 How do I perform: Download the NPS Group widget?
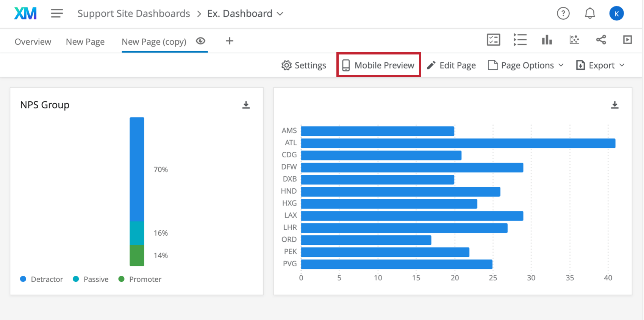246,105
